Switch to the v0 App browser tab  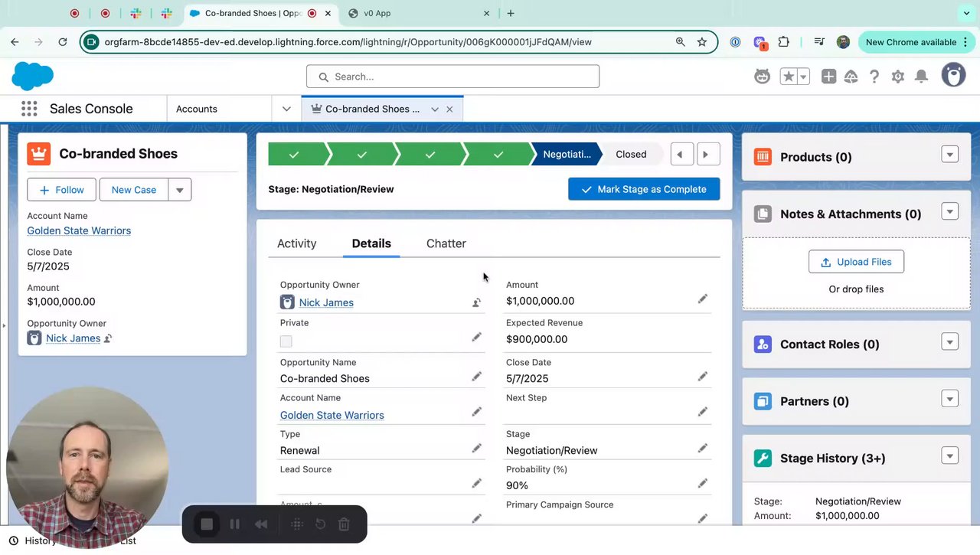[x=417, y=13]
